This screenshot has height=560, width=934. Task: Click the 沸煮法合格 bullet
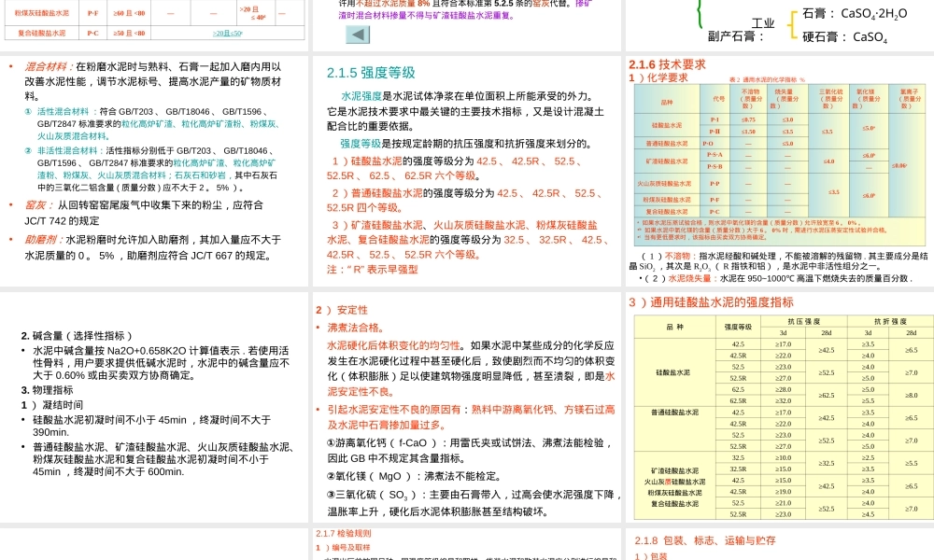(x=355, y=328)
